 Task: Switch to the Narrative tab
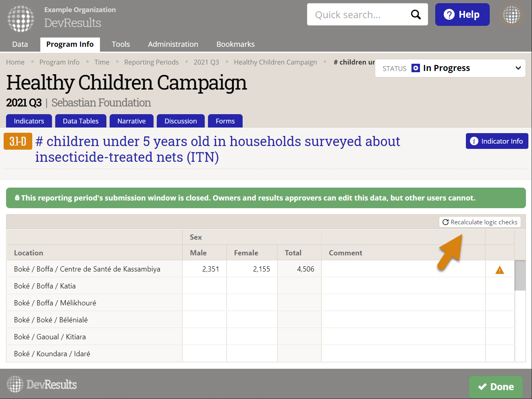pyautogui.click(x=131, y=121)
